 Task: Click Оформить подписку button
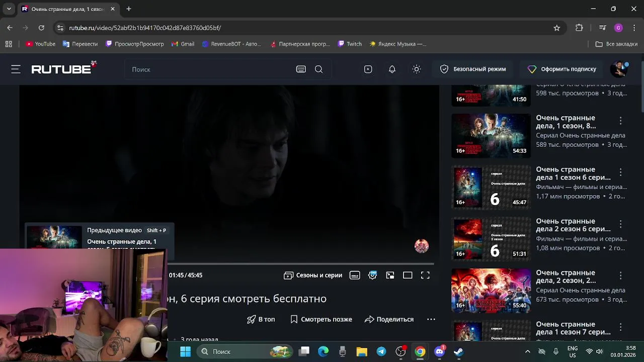tap(561, 69)
